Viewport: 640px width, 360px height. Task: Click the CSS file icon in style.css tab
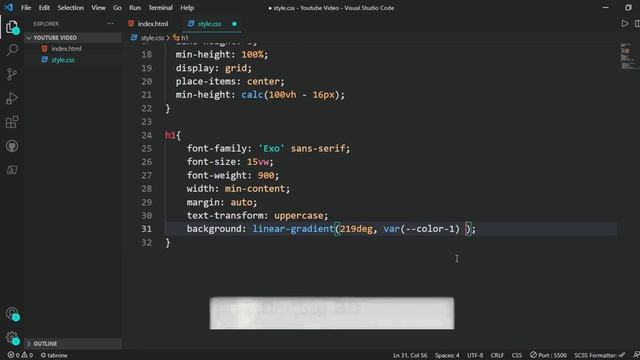pyautogui.click(x=191, y=24)
